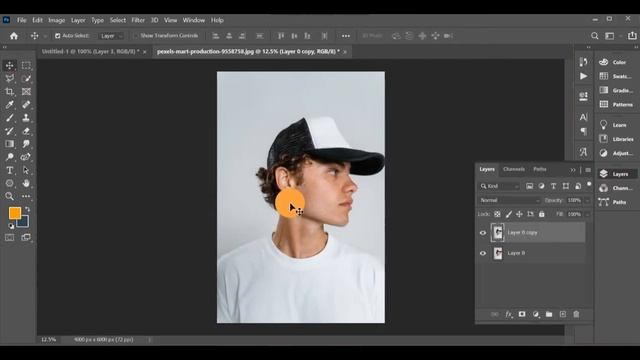
Task: Open the search magnifier in options bar
Action: (x=595, y=36)
